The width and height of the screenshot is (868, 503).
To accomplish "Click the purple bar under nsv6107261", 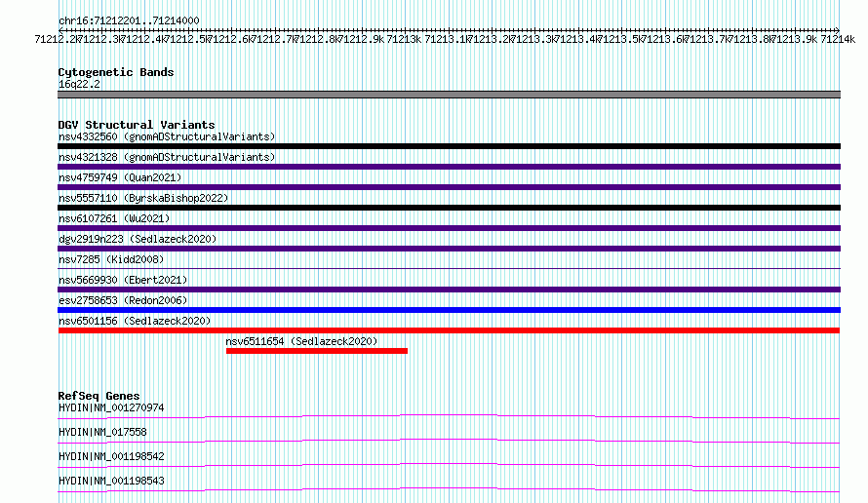I will (449, 228).
